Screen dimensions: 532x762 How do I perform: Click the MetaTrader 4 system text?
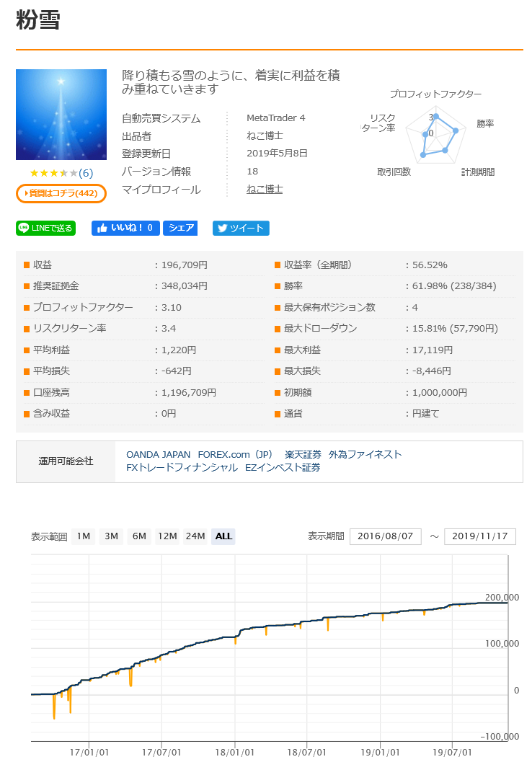(x=276, y=118)
